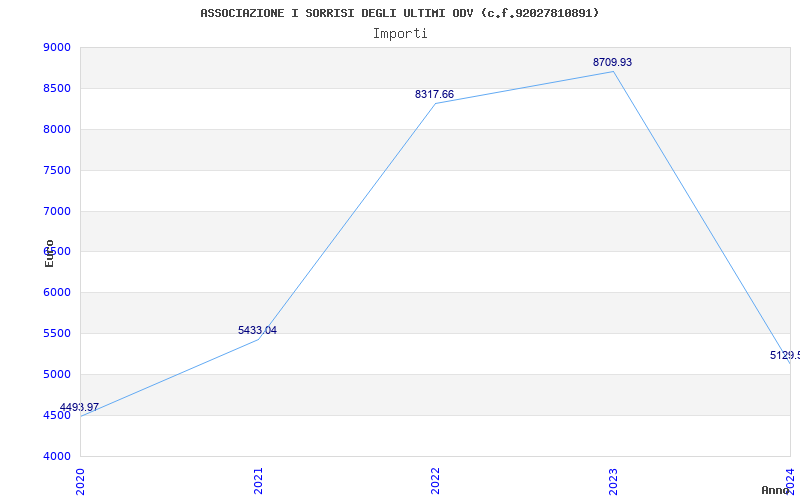Click the 2024 x-axis year label
This screenshot has height=500, width=800.
coord(790,481)
